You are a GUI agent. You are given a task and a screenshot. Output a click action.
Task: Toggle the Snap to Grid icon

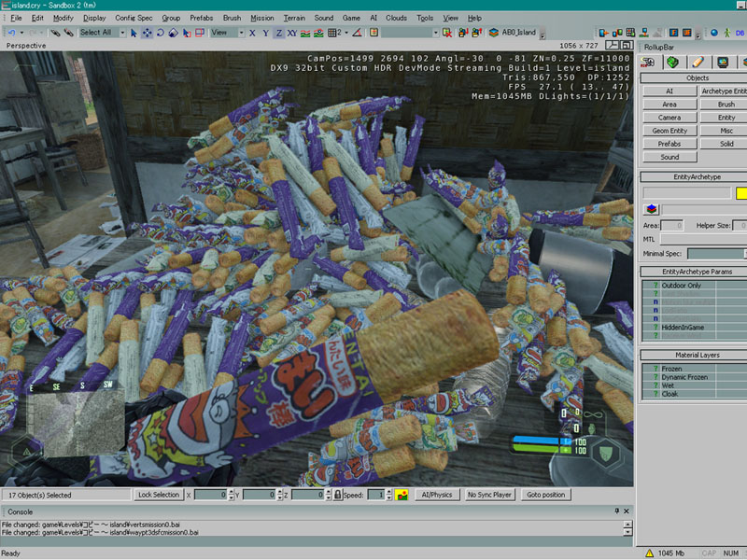click(332, 33)
